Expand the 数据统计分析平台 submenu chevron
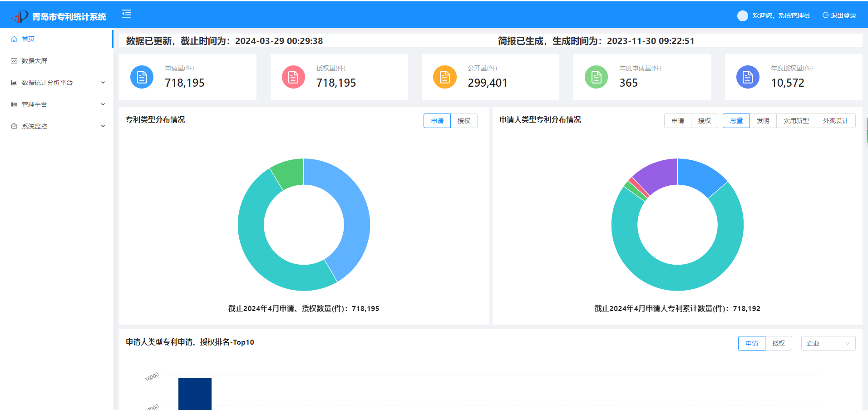This screenshot has height=410, width=868. (103, 83)
